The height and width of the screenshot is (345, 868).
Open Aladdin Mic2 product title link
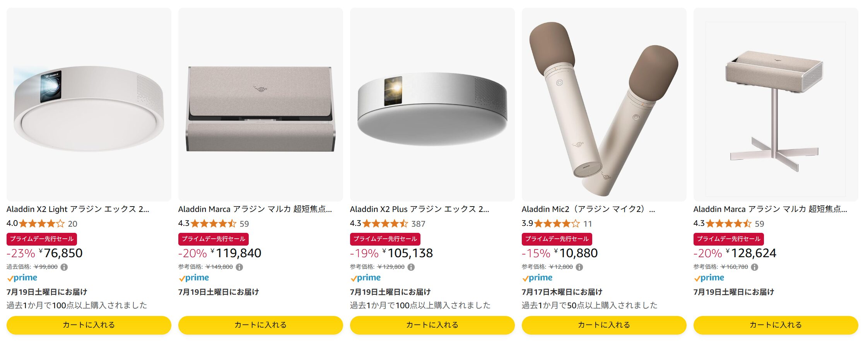pos(588,209)
